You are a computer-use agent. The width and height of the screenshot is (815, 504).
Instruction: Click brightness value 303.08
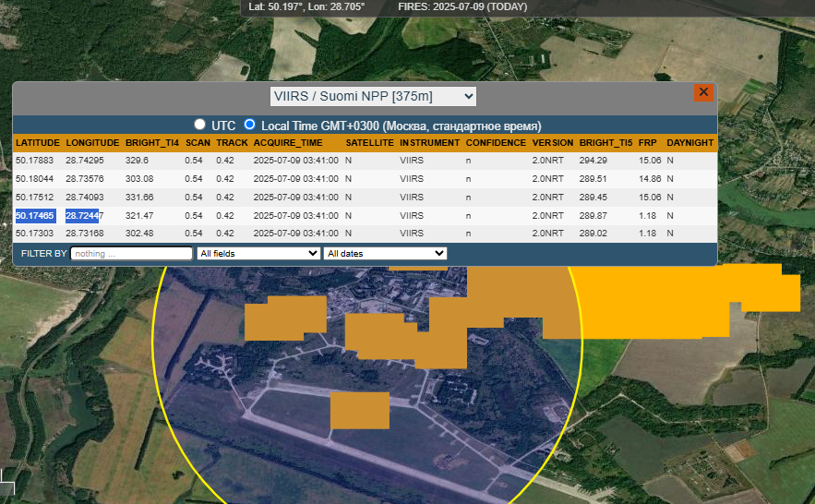[139, 179]
